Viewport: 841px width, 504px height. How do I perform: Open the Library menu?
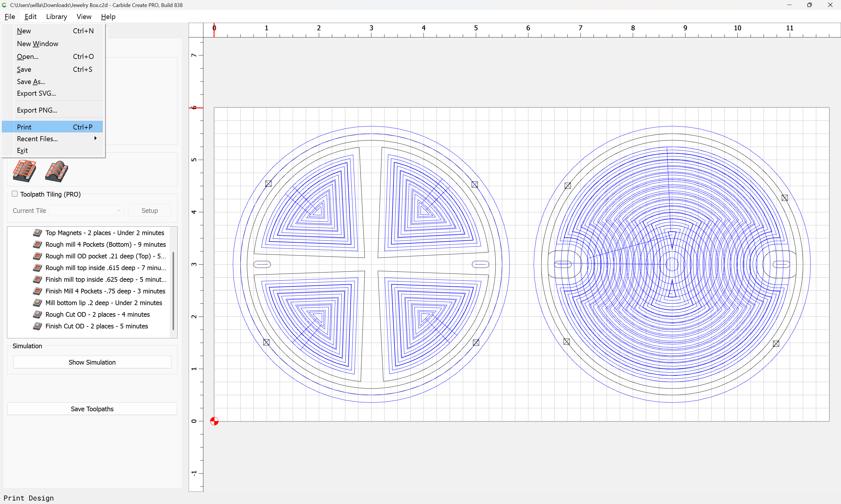click(x=56, y=17)
